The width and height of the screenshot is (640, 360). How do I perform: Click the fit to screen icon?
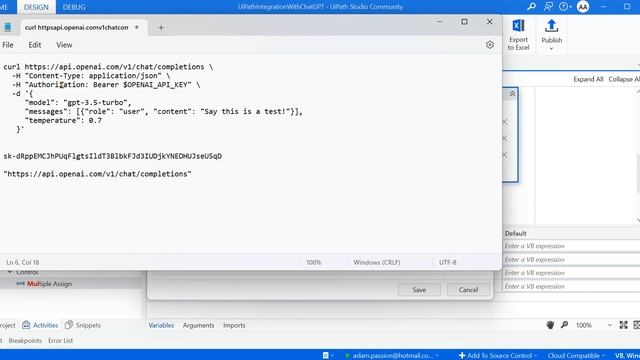coord(623,325)
